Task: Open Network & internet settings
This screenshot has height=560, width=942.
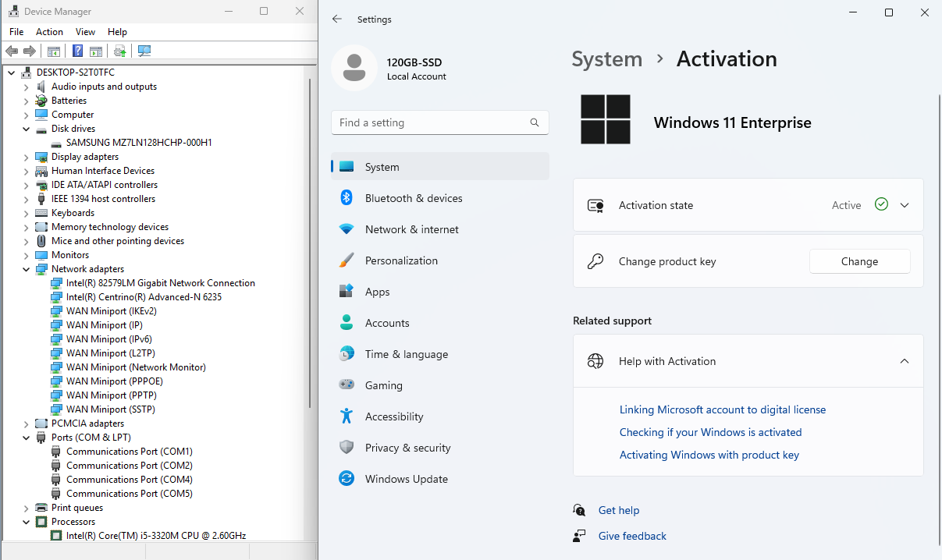Action: [440, 229]
